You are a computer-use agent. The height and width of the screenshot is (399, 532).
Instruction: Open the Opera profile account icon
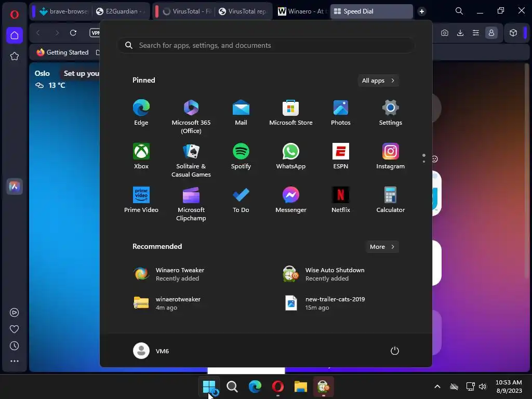tap(491, 33)
